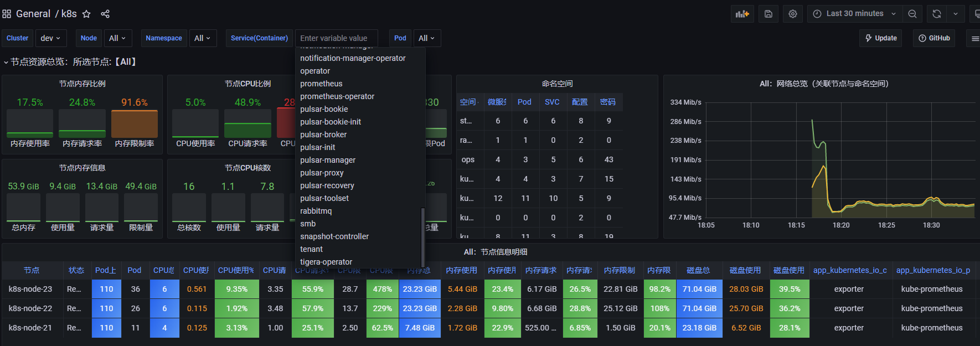Add a new panel to dashboard
The width and height of the screenshot is (980, 346).
(742, 14)
